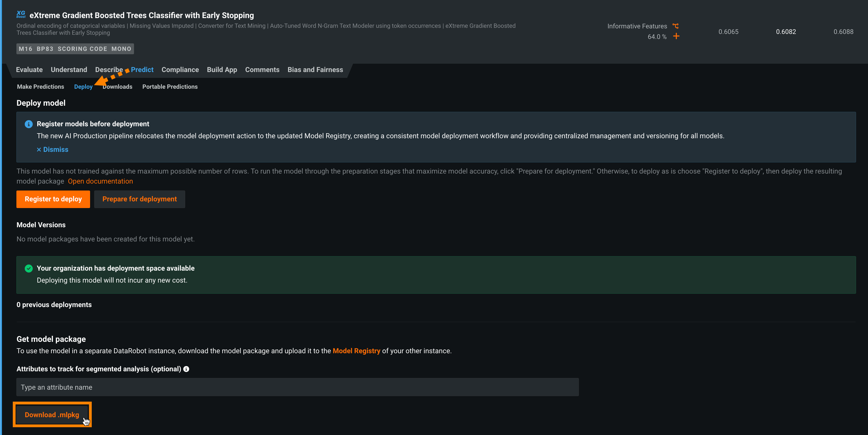Open the Portable Predictions sub-tab
The height and width of the screenshot is (435, 868).
tap(170, 87)
